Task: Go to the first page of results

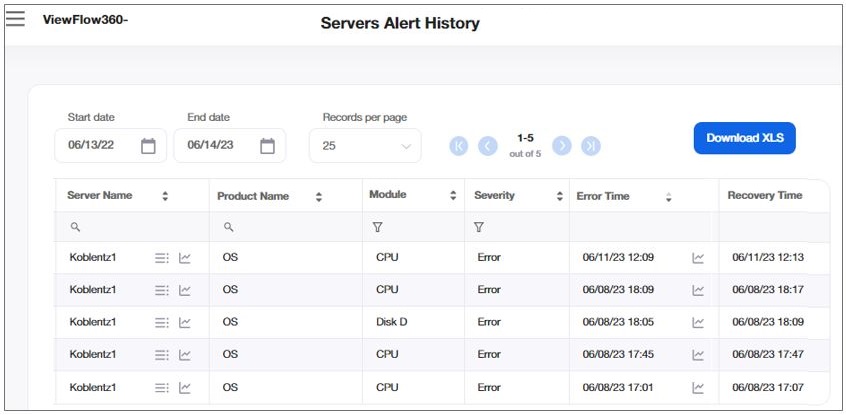Action: coord(459,146)
